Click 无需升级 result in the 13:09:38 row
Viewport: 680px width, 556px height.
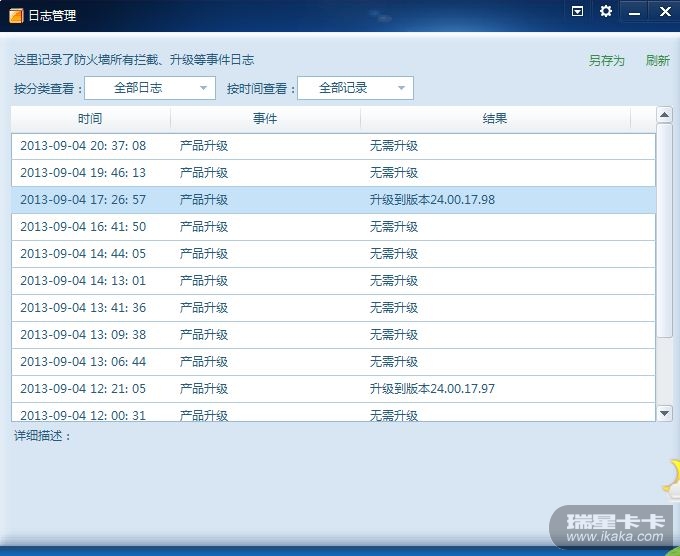click(x=394, y=335)
